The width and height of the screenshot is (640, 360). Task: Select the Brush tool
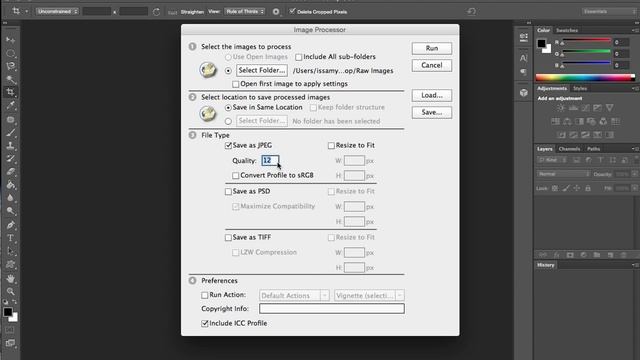point(11,133)
